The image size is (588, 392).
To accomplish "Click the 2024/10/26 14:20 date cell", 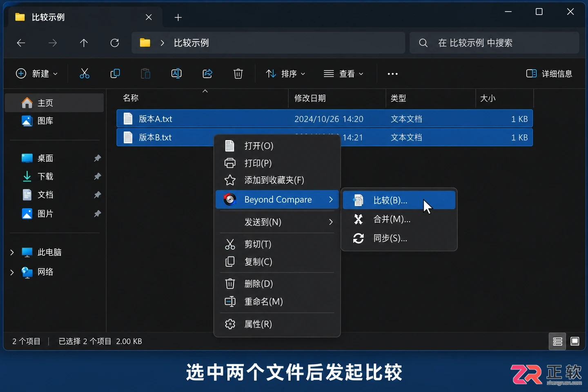I will pyautogui.click(x=329, y=119).
